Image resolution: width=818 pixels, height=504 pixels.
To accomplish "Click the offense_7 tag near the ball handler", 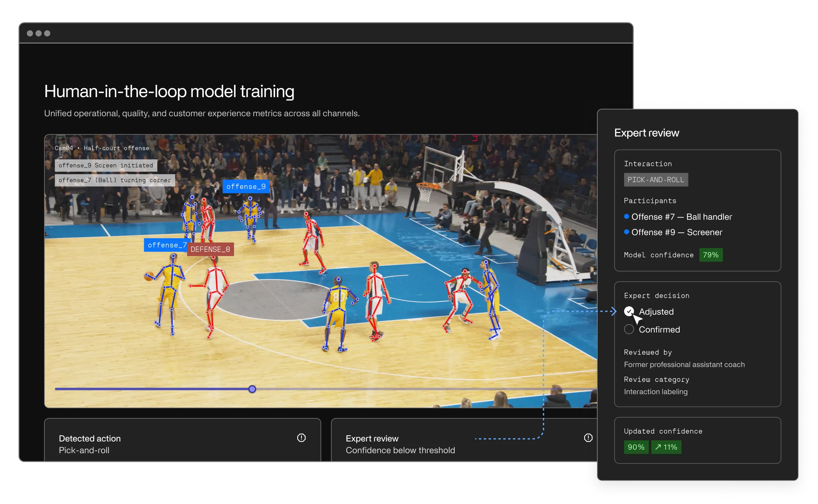I will pos(166,245).
